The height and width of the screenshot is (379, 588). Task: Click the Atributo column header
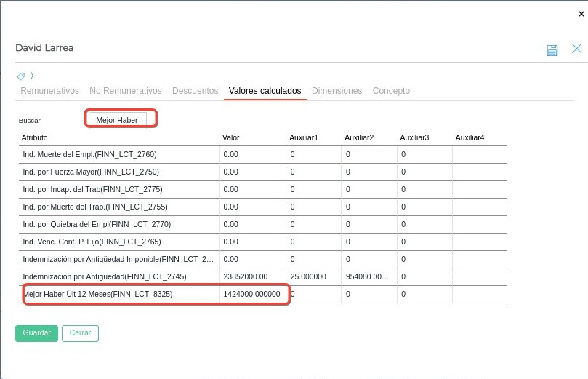coord(35,137)
